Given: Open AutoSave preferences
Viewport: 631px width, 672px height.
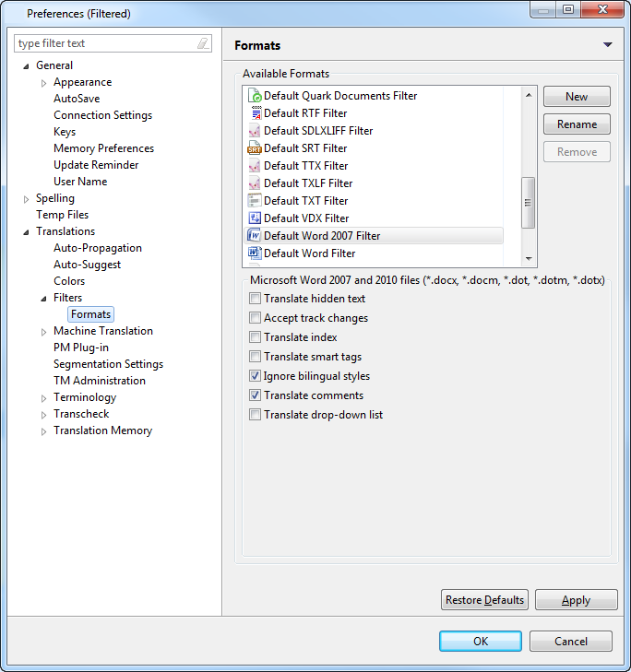Looking at the screenshot, I should 77,99.
